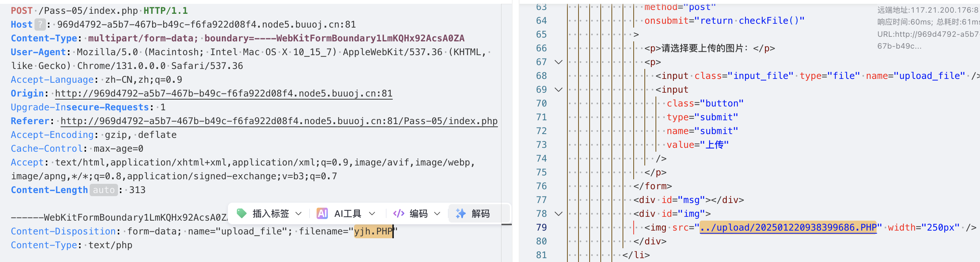
Task: Click the Content-Type: text/php line
Action: point(72,245)
